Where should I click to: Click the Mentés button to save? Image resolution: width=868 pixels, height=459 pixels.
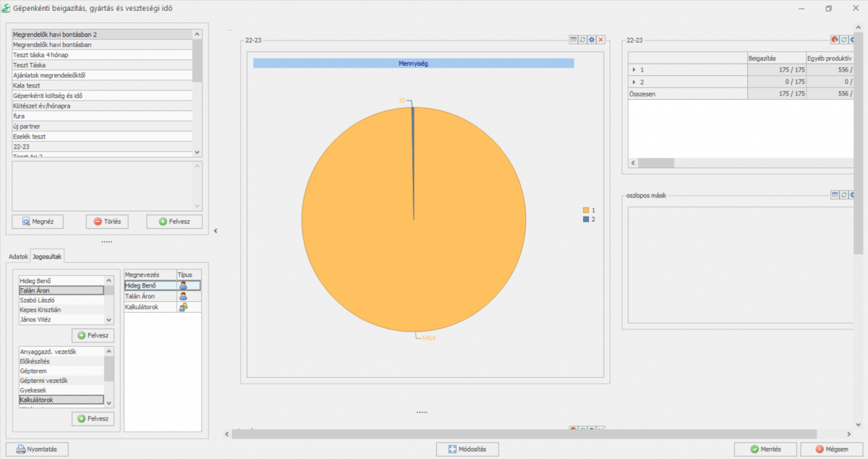(x=765, y=449)
